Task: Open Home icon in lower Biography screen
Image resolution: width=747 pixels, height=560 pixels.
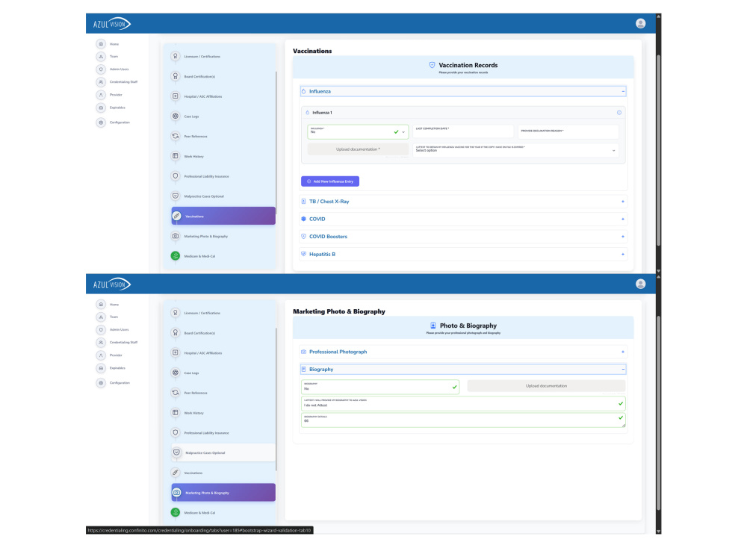Action: pos(101,305)
